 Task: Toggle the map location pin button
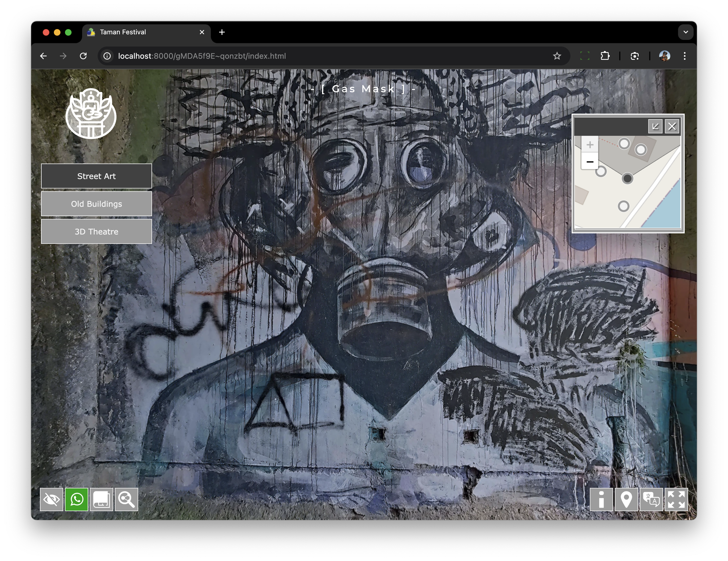(626, 499)
